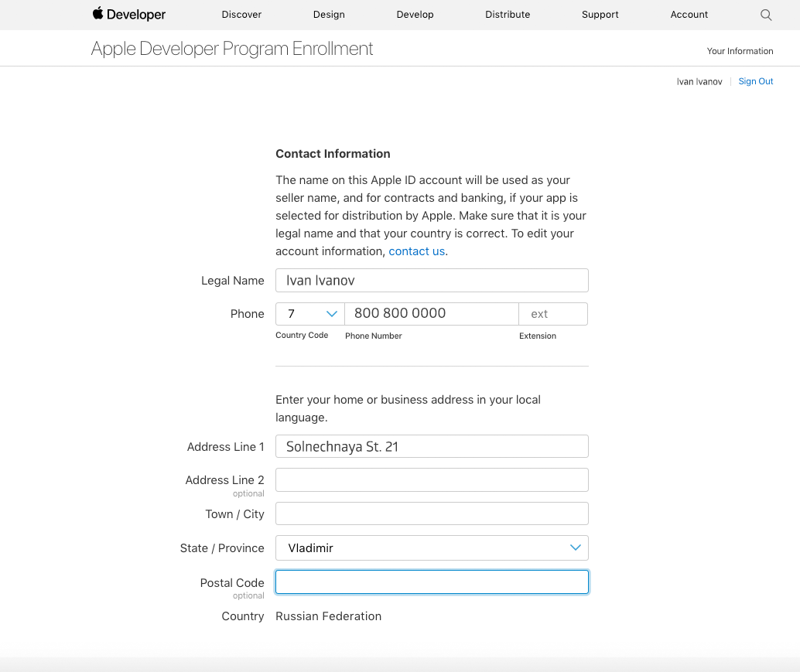Select the phone extension field
The width and height of the screenshot is (800, 672).
pos(553,314)
